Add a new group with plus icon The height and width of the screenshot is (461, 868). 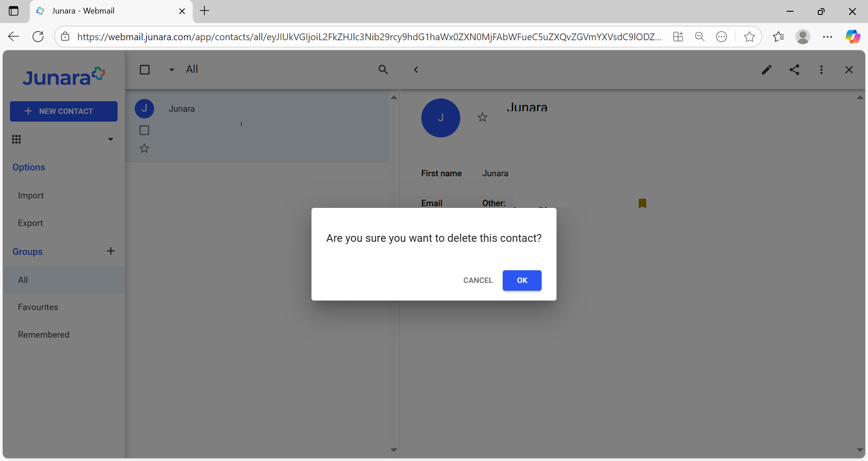(x=111, y=251)
